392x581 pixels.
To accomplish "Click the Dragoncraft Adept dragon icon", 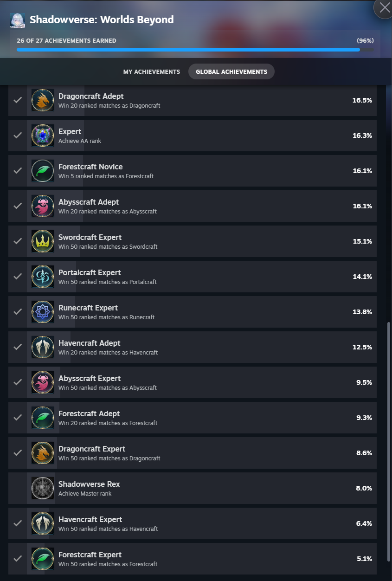I will [x=43, y=100].
